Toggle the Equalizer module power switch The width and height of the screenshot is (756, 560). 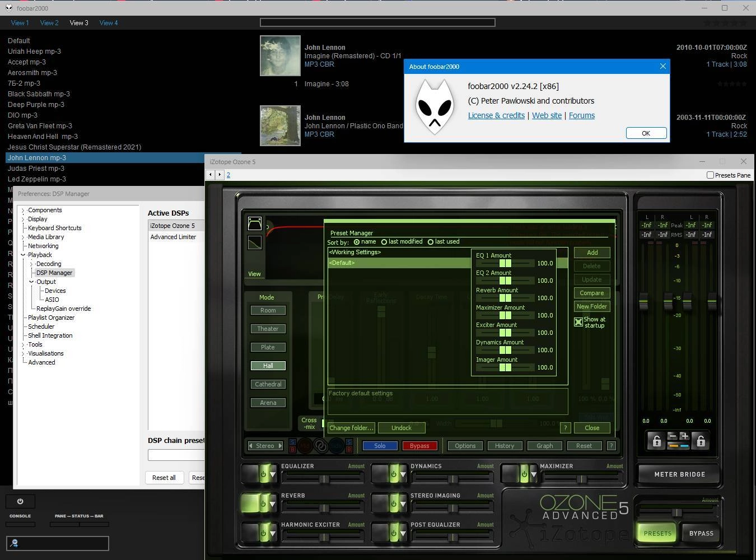coord(264,474)
